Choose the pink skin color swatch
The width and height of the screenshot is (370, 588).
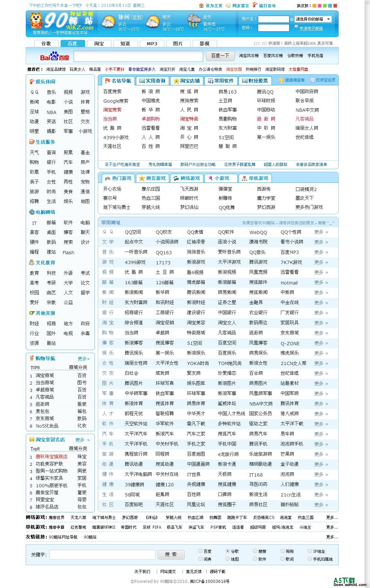[319, 6]
